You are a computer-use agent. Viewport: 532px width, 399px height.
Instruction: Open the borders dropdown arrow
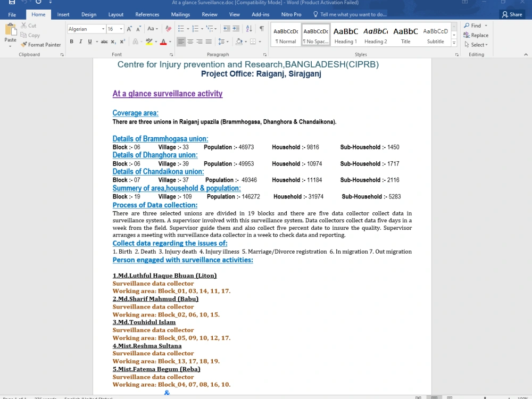pos(260,41)
